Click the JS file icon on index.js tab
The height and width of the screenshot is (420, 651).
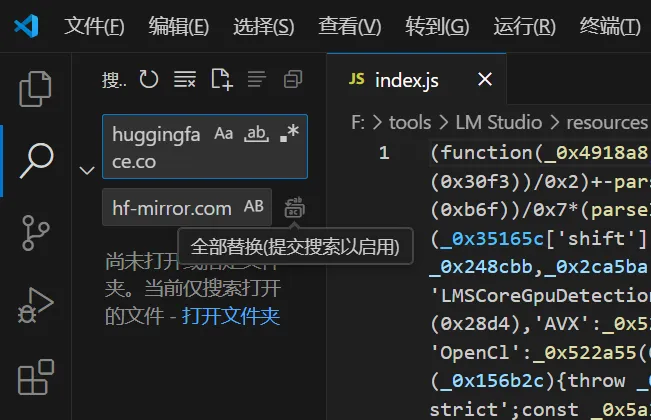[x=357, y=79]
